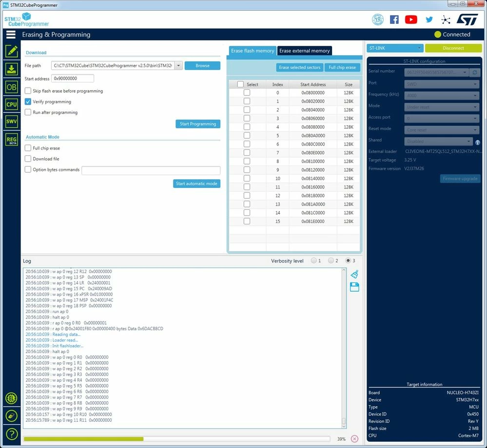Toggle Select all sectors header checkbox
This screenshot has height=448, width=487.
point(240,84)
